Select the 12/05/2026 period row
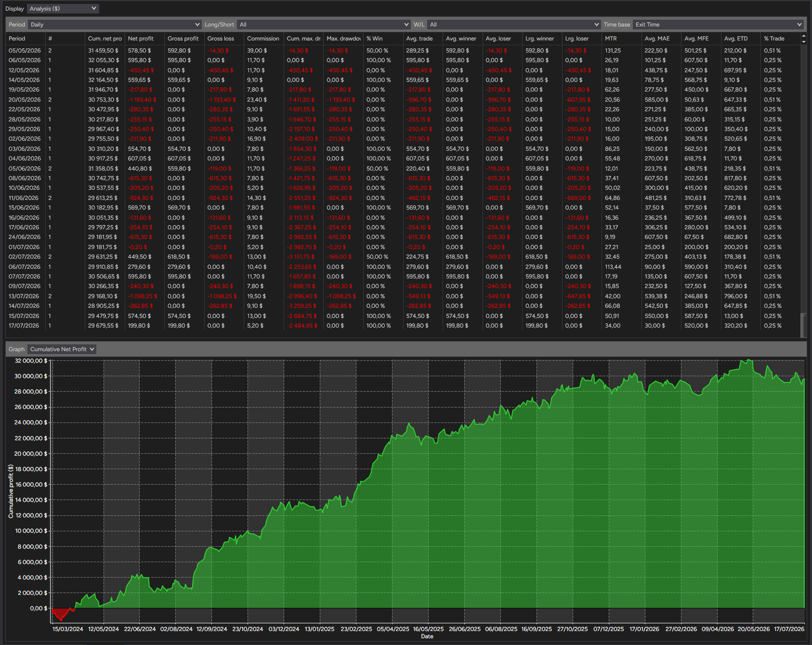The width and height of the screenshot is (812, 645). click(x=403, y=70)
